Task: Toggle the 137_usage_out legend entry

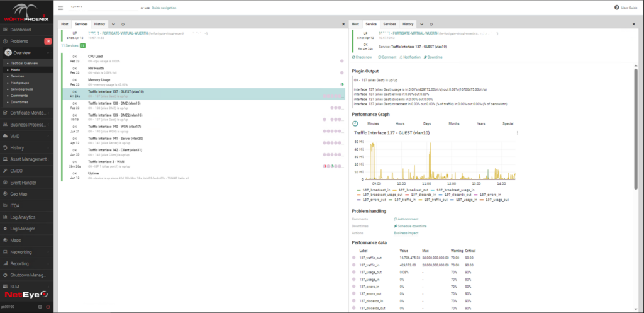Action: 495,200
